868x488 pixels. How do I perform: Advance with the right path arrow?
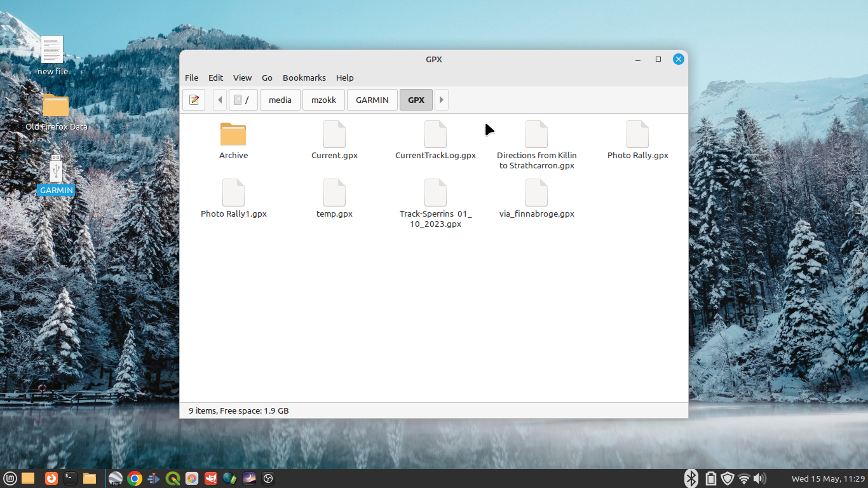pos(442,100)
